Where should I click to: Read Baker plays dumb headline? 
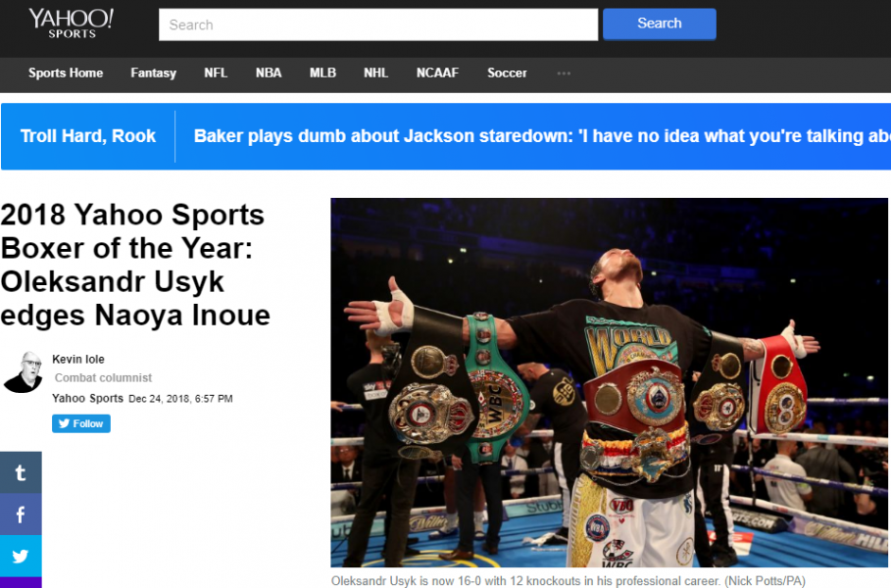click(x=542, y=136)
